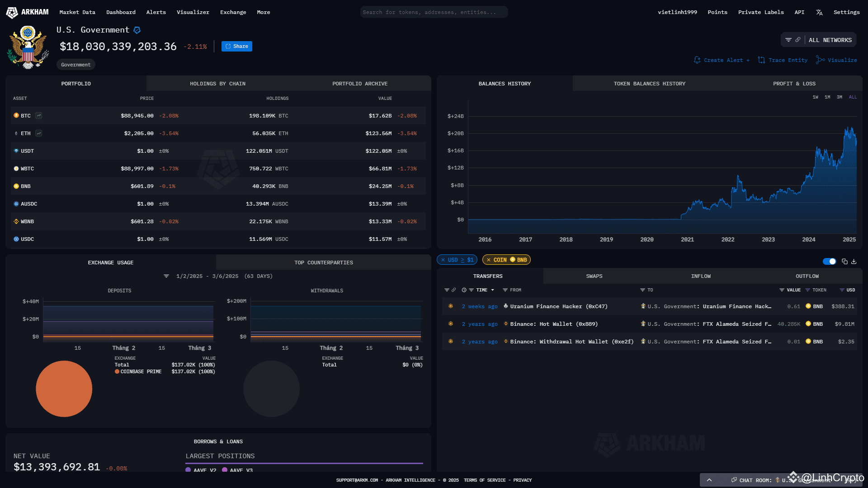Viewport: 868px width, 488px height.
Task: Click the filter icon beside TO column
Action: [642, 290]
